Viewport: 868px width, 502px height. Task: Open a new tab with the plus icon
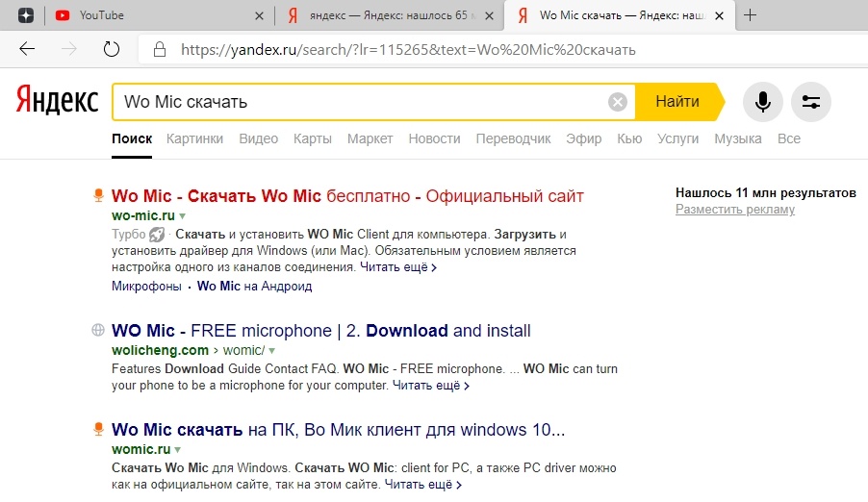pyautogui.click(x=750, y=15)
